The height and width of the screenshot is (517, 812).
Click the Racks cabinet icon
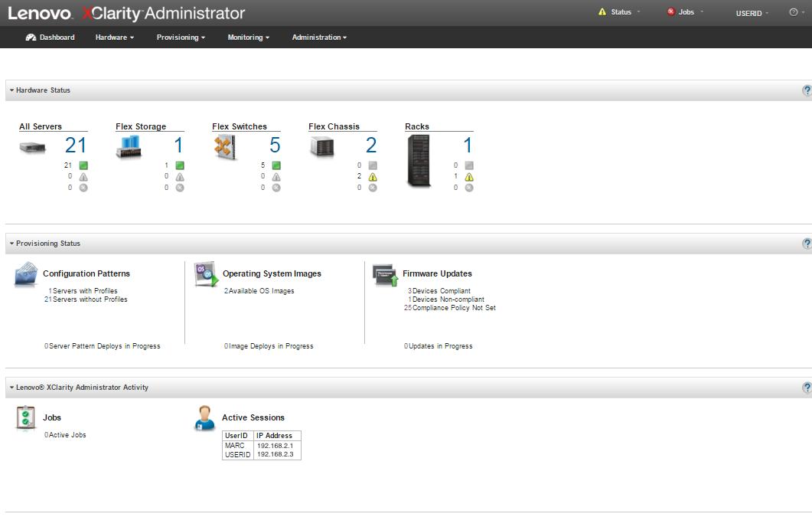point(418,161)
